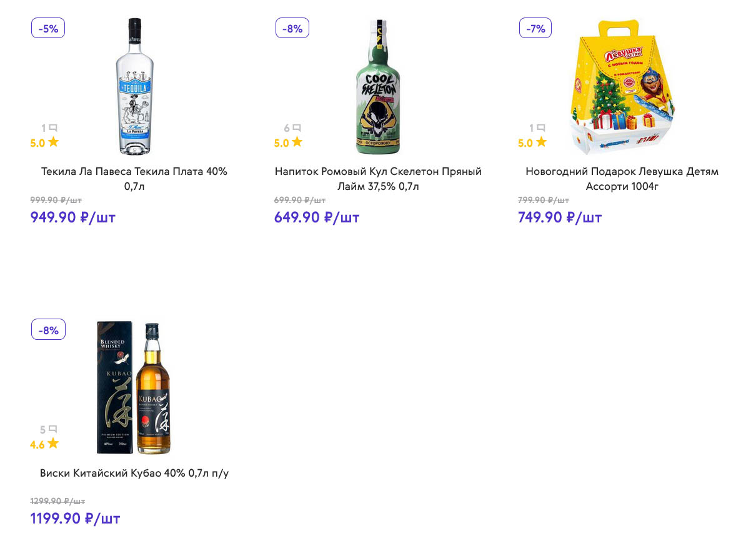This screenshot has height=541, width=756.
Task: Click the tequila review count comment icon
Action: (x=53, y=128)
